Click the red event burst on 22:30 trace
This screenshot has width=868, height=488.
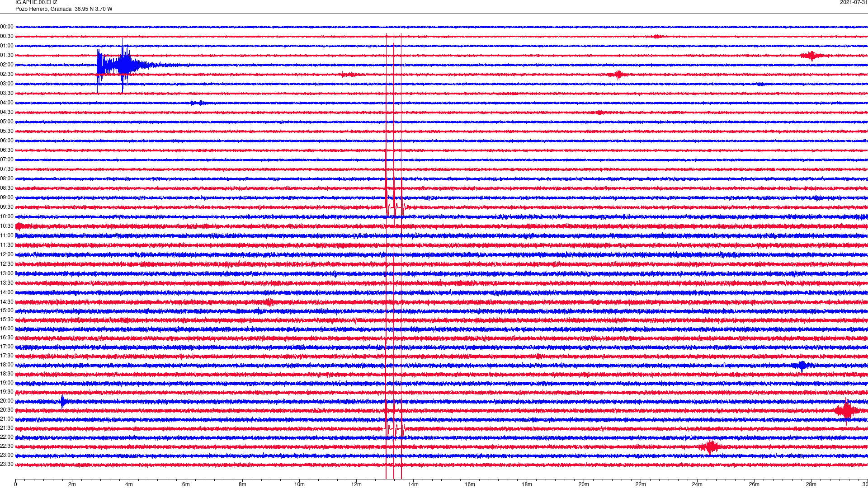pos(710,447)
